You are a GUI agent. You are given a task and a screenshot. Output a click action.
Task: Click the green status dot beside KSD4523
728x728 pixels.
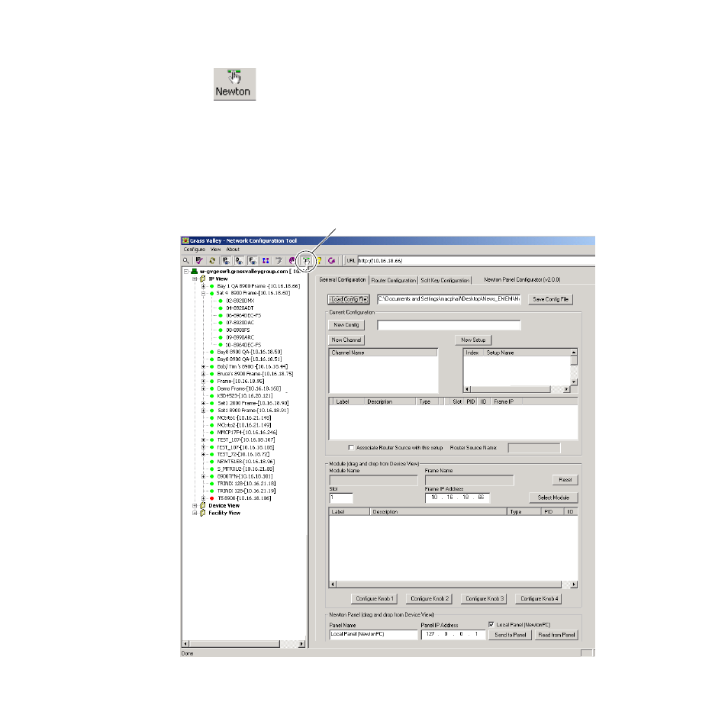[212, 396]
